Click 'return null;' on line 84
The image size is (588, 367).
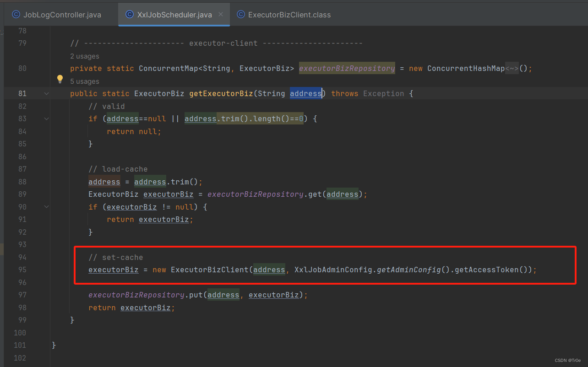134,131
